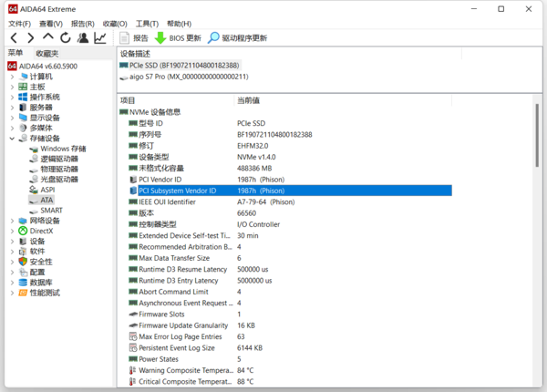The height and width of the screenshot is (392, 547).
Task: Select aigo S7 Pro device entry
Action: point(184,77)
